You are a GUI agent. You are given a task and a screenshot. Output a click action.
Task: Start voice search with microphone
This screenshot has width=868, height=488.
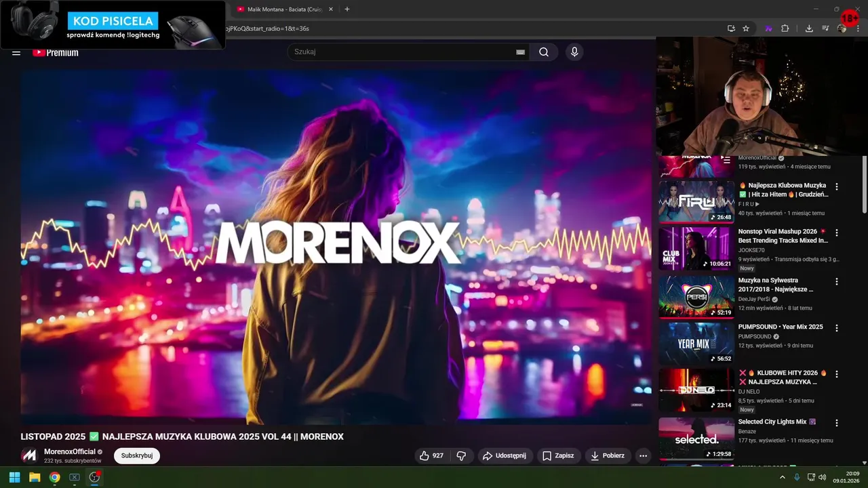574,52
